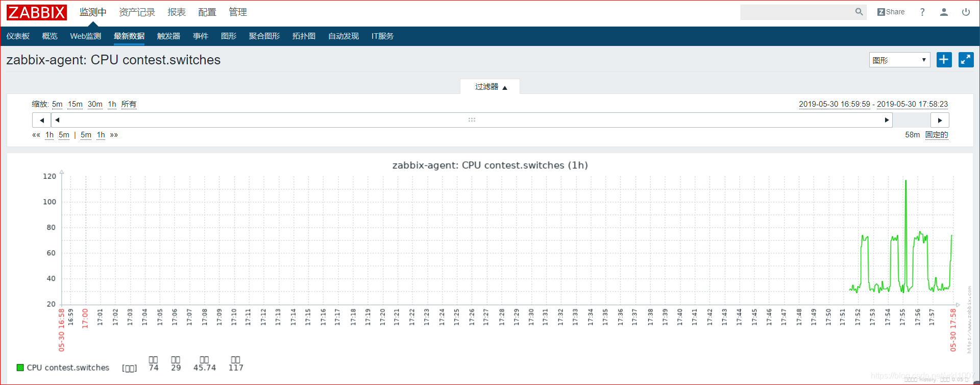Click the search magnifier icon
The image size is (980, 385).
(859, 12)
